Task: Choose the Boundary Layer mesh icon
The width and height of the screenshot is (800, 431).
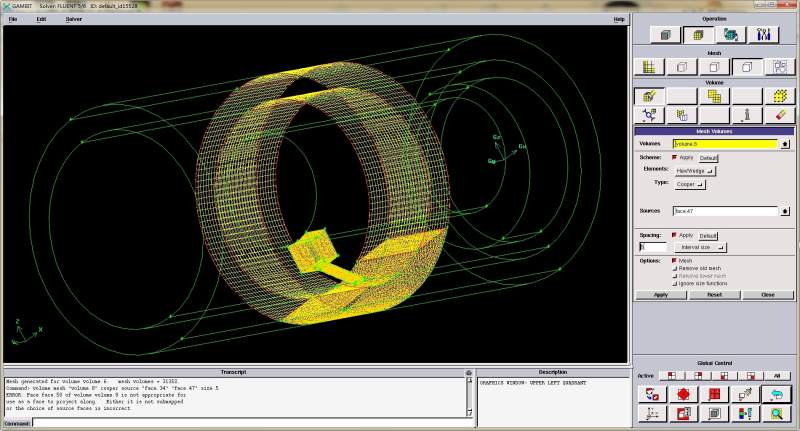Action: [649, 67]
